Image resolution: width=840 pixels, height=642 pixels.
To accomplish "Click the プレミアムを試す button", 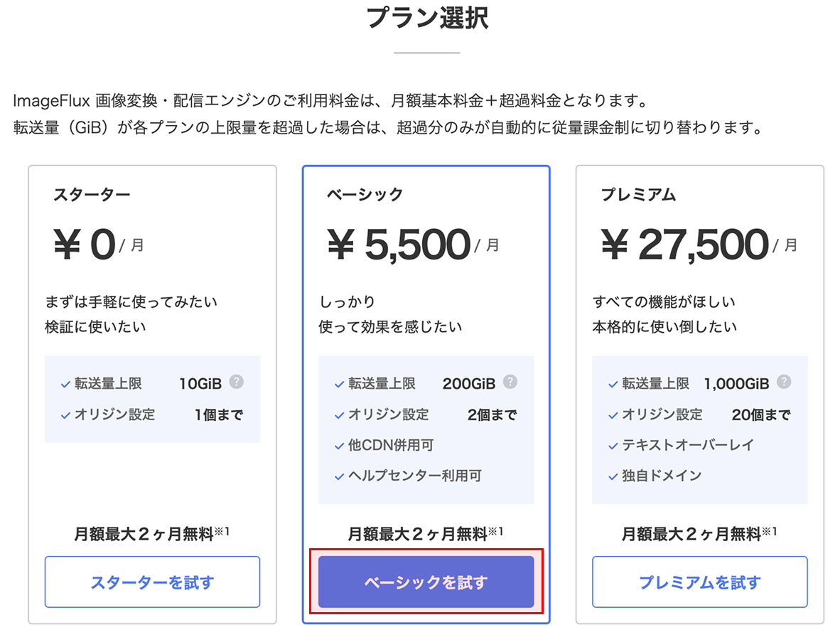I will (699, 582).
